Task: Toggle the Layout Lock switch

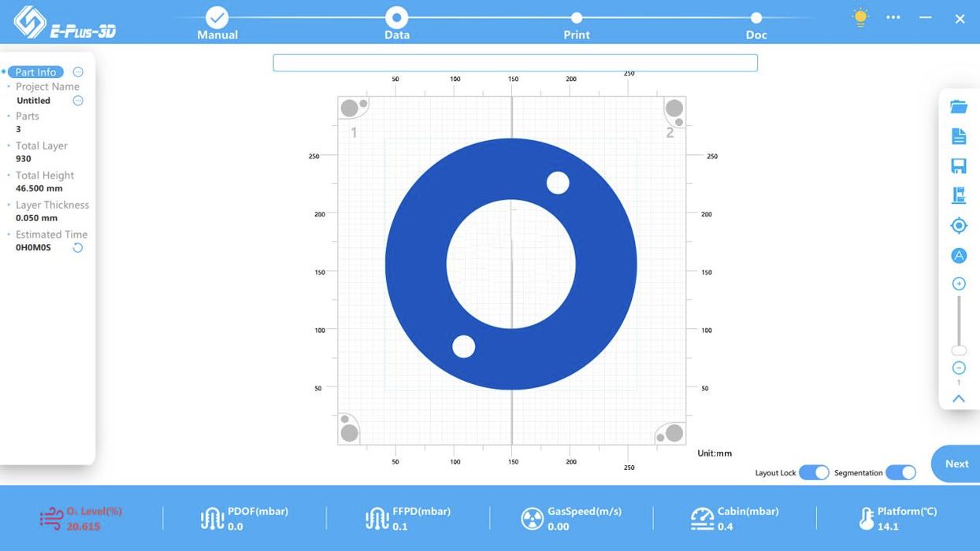Action: point(814,472)
